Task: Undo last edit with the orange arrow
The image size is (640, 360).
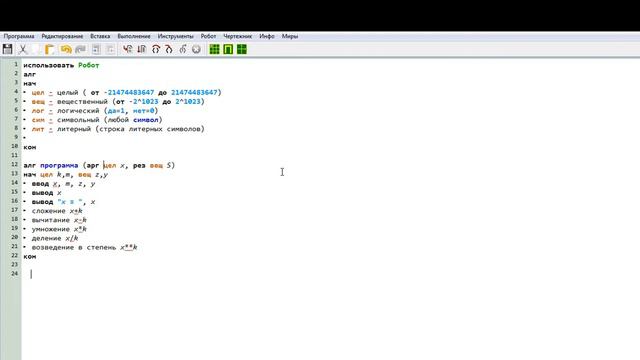Action: click(66, 49)
